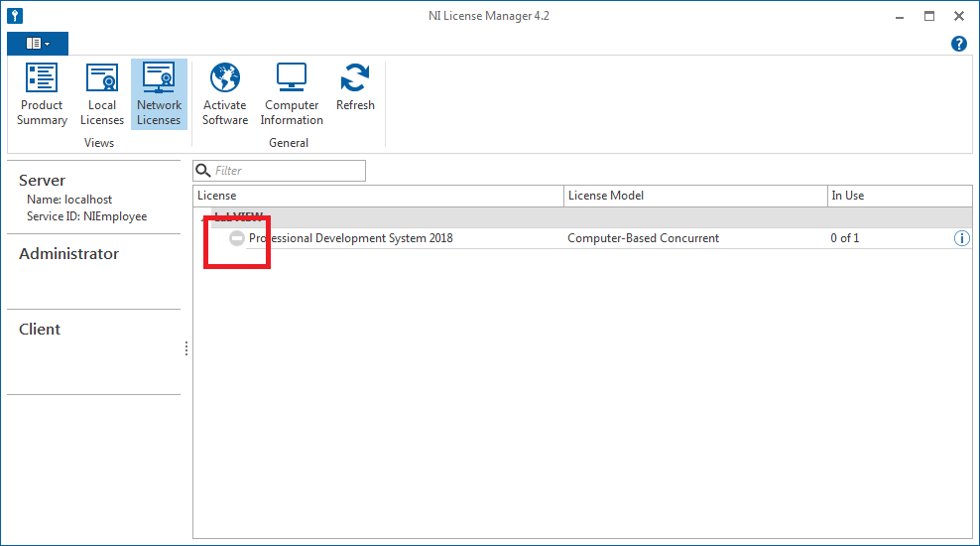The image size is (980, 546).
Task: Open the blue application menu dropdown
Action: (38, 43)
